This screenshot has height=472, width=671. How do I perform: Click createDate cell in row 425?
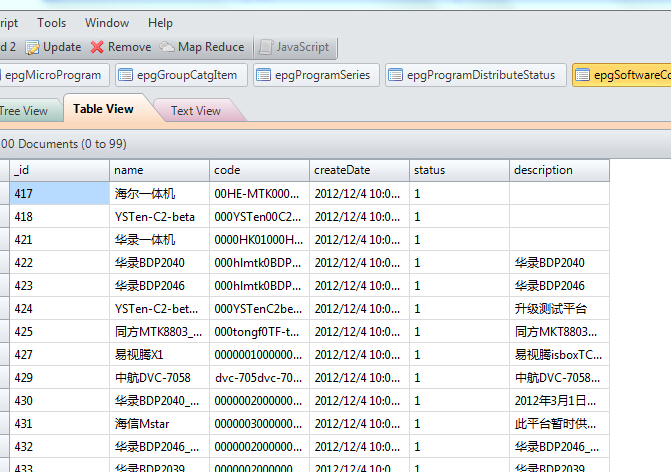pos(359,332)
